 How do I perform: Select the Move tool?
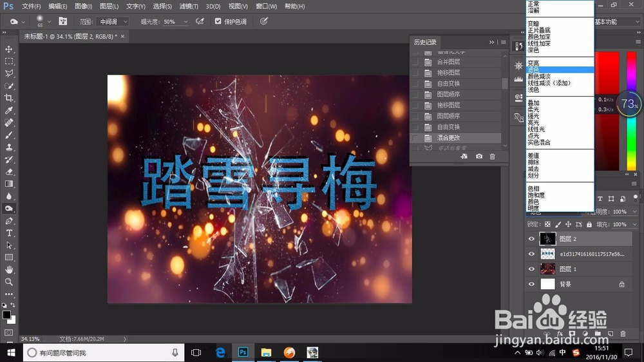[x=8, y=50]
